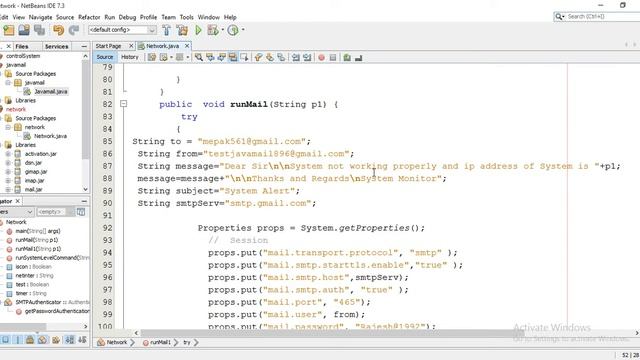Collapse runMail method fold at line 82

pyautogui.click(x=124, y=104)
